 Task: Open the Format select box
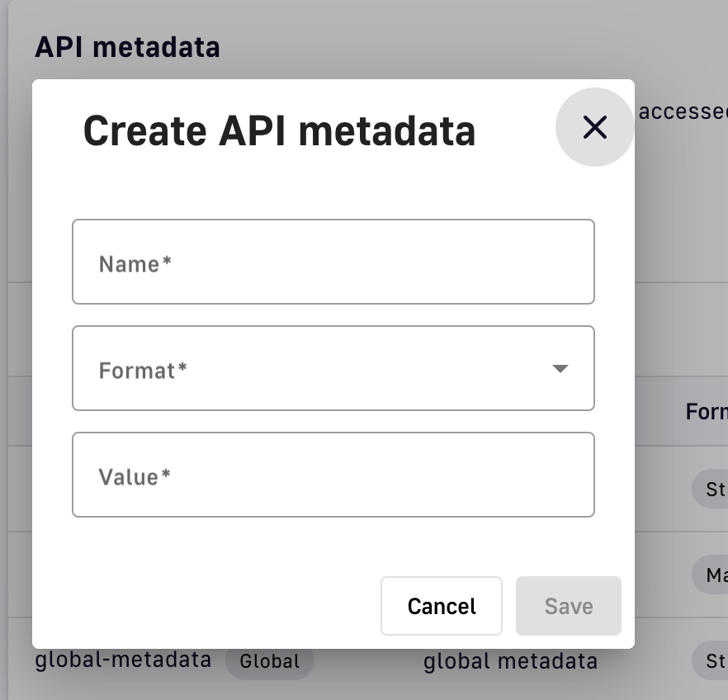pyautogui.click(x=333, y=368)
